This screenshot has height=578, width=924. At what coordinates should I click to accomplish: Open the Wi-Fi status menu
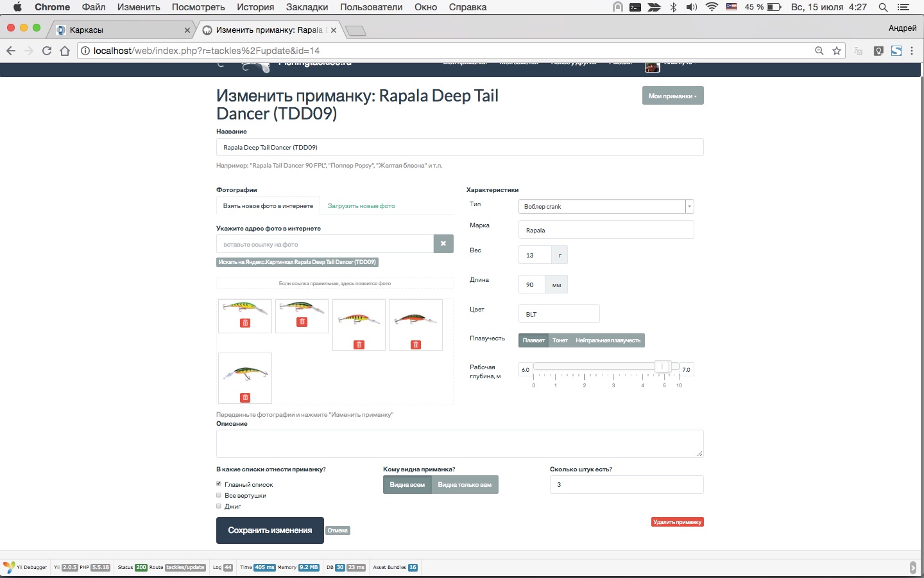pyautogui.click(x=712, y=7)
